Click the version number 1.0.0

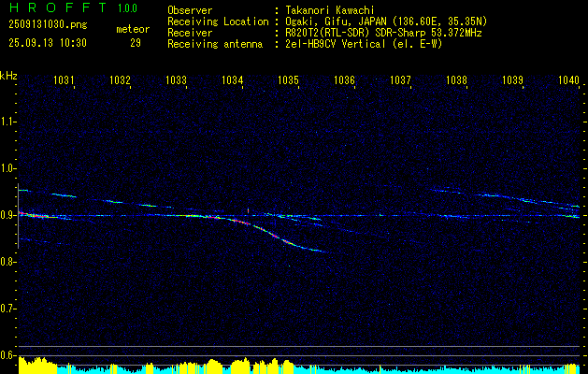(x=127, y=8)
